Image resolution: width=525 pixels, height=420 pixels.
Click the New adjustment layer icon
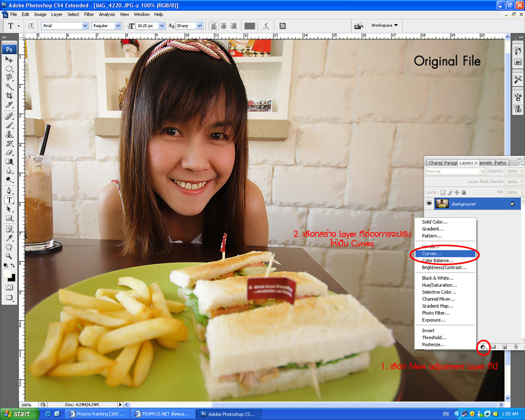(x=482, y=346)
